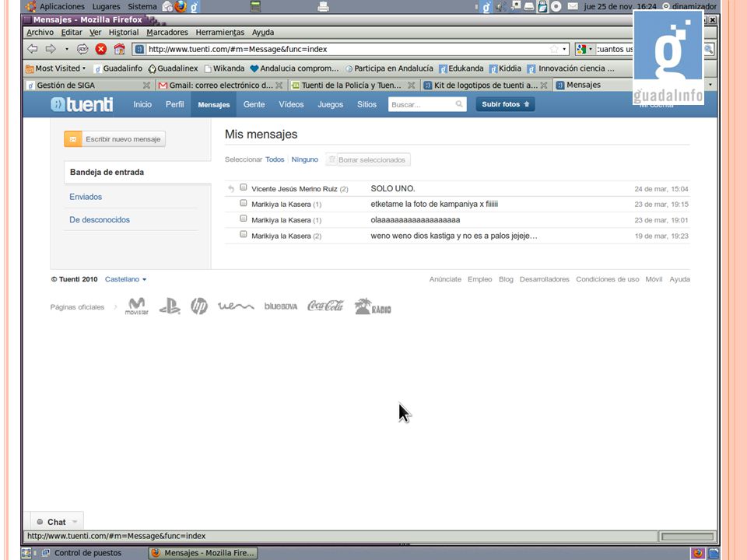Open the list all tabs dropdown
Image resolution: width=747 pixels, height=560 pixels.
[x=710, y=85]
